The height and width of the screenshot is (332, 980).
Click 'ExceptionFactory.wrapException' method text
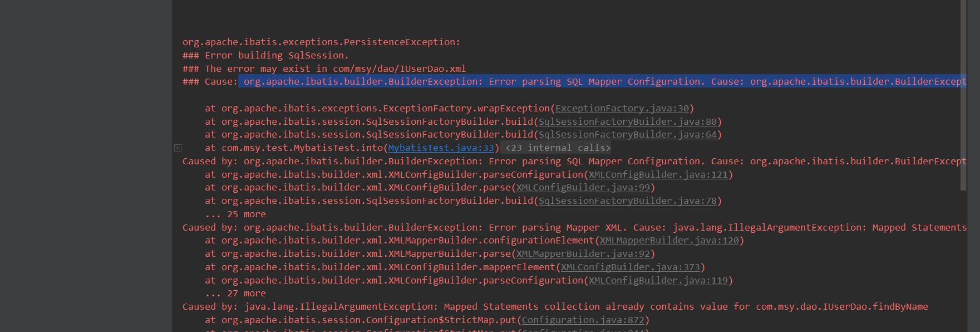click(x=466, y=108)
